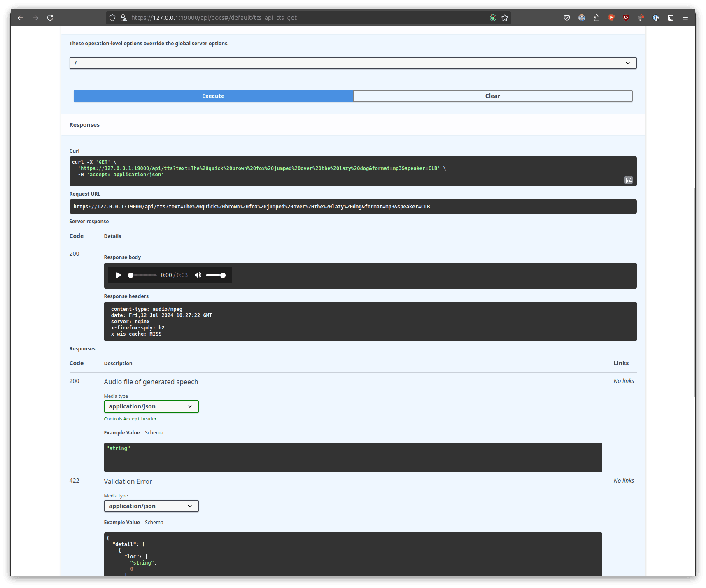
Task: Bookmark this page with the star icon
Action: tap(505, 18)
